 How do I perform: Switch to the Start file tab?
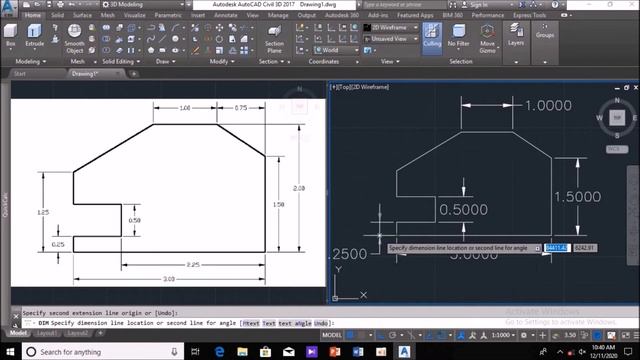pos(20,73)
